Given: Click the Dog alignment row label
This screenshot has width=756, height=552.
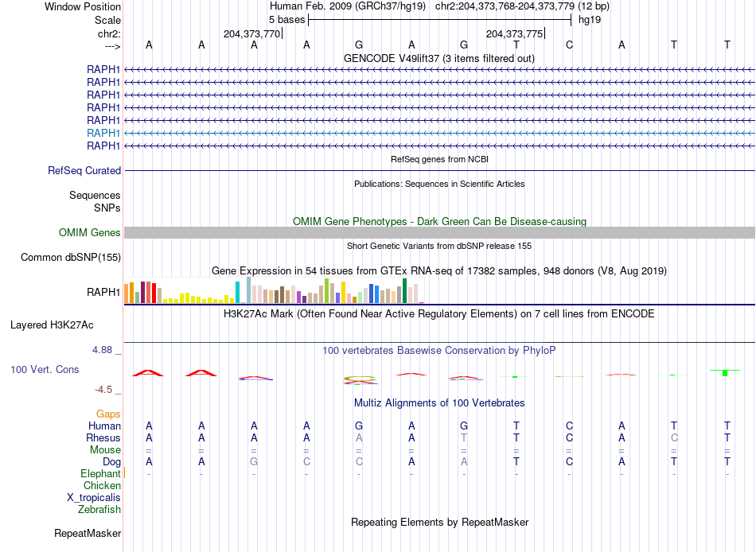Looking at the screenshot, I should (x=112, y=462).
